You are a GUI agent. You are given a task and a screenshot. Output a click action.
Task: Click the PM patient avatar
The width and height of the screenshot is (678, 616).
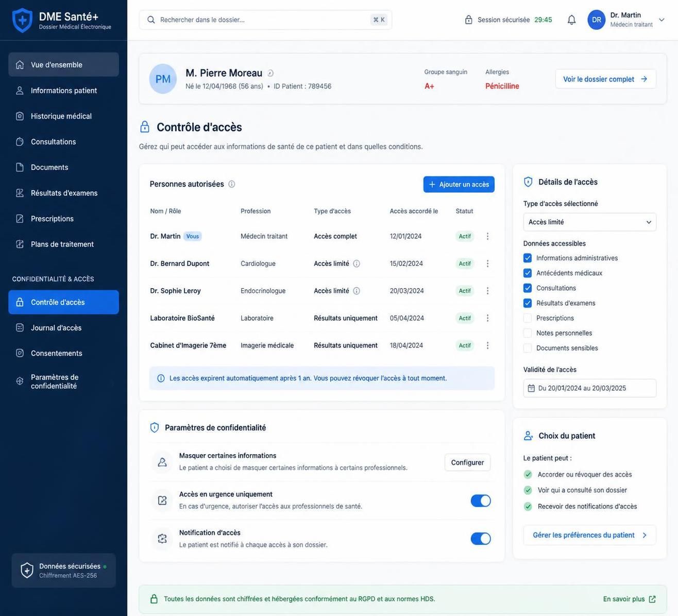(x=163, y=79)
